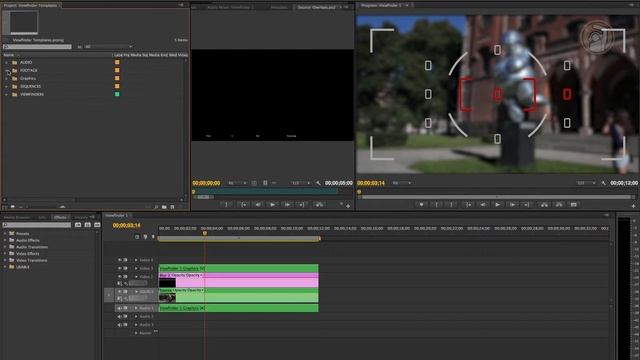Mute Audio 1 track speaker toggle
The width and height of the screenshot is (640, 360).
point(120,308)
